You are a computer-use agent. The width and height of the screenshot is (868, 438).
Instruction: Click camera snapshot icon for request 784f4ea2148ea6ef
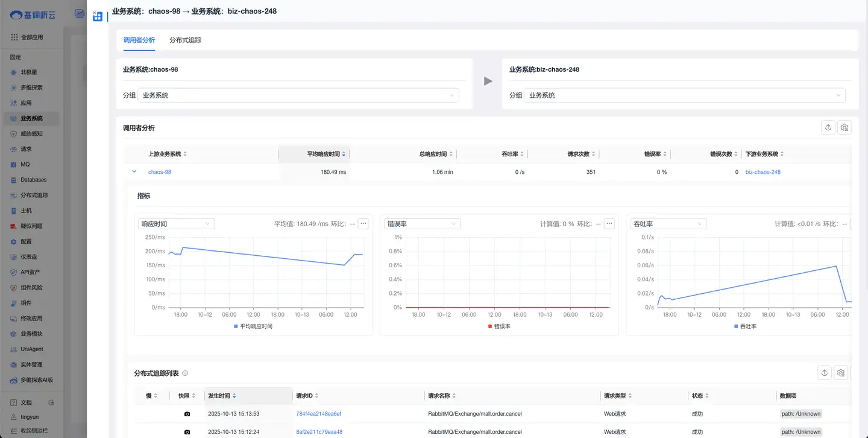[187, 414]
